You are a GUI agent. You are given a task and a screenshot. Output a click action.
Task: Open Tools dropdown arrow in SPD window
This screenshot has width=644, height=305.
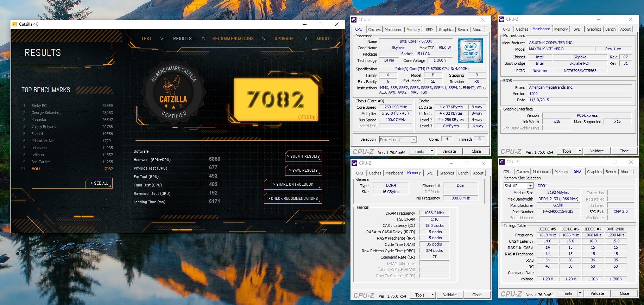coord(580,293)
